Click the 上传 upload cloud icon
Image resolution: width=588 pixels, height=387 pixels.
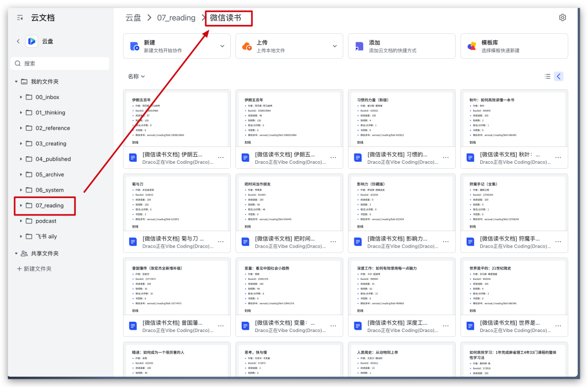pos(247,46)
